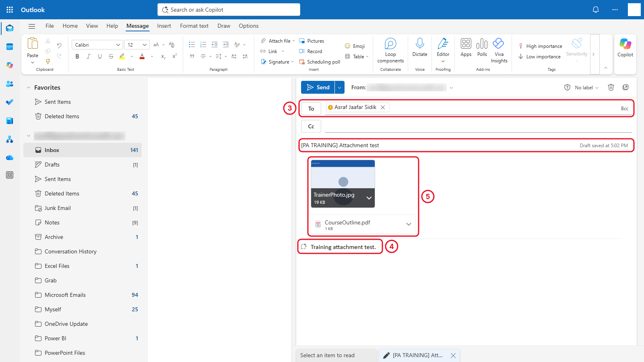Click in the Search or ask Copilot box

229,10
